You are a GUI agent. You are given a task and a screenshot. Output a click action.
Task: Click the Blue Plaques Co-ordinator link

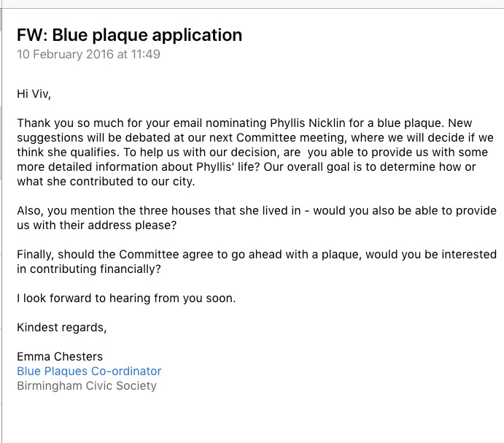tap(89, 371)
